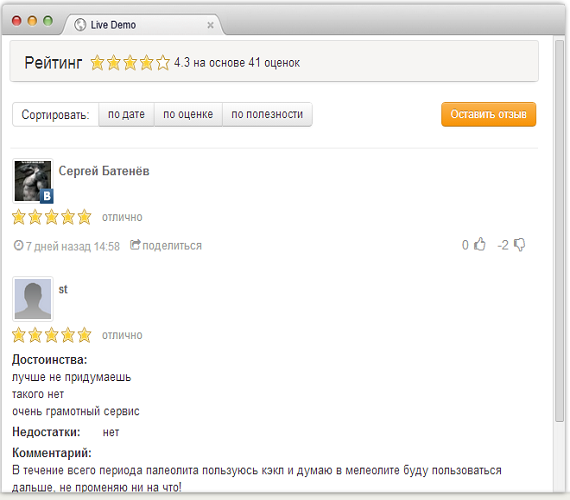Click the Оставить отзыв button
570x500 pixels.
click(x=489, y=114)
